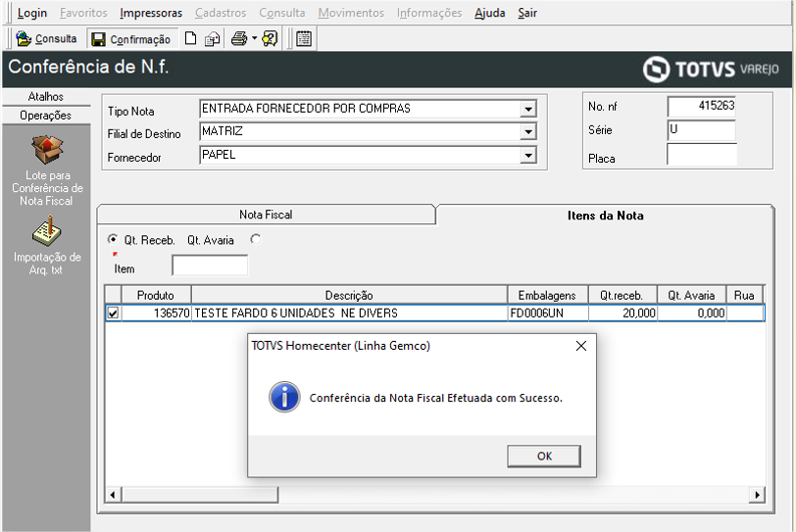Click the Confirmação save button
Viewport: 796px width, 532px height.
(131, 39)
